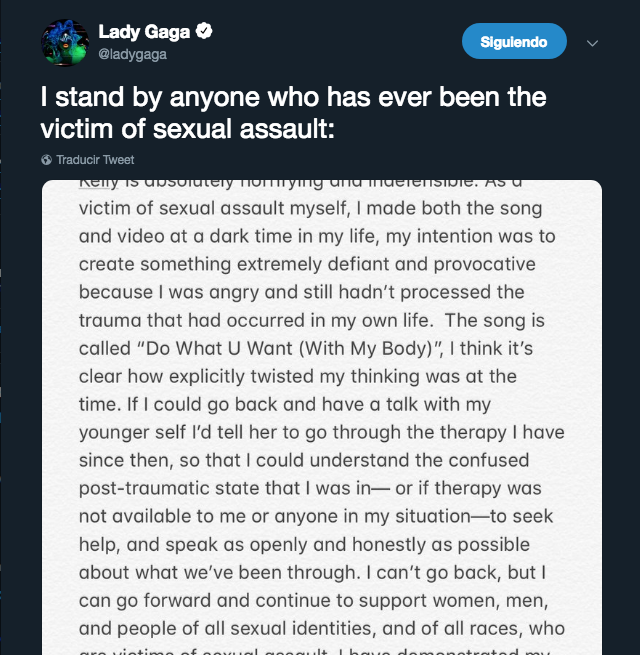
Task: Click the Traducir Tweet link
Action: click(95, 160)
